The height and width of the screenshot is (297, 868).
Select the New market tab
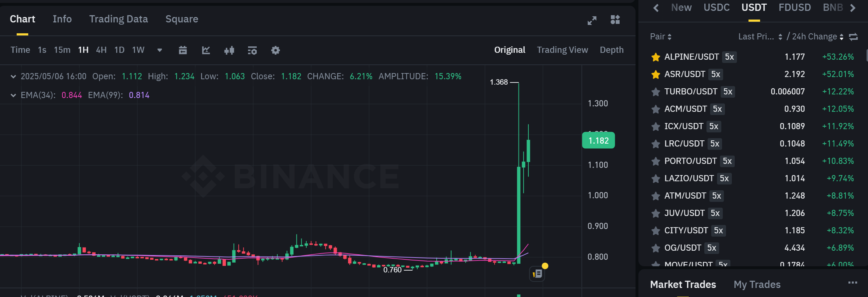[x=681, y=8]
